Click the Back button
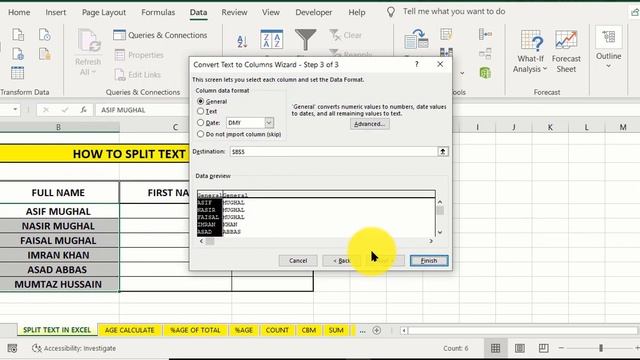The image size is (640, 360). [x=342, y=260]
